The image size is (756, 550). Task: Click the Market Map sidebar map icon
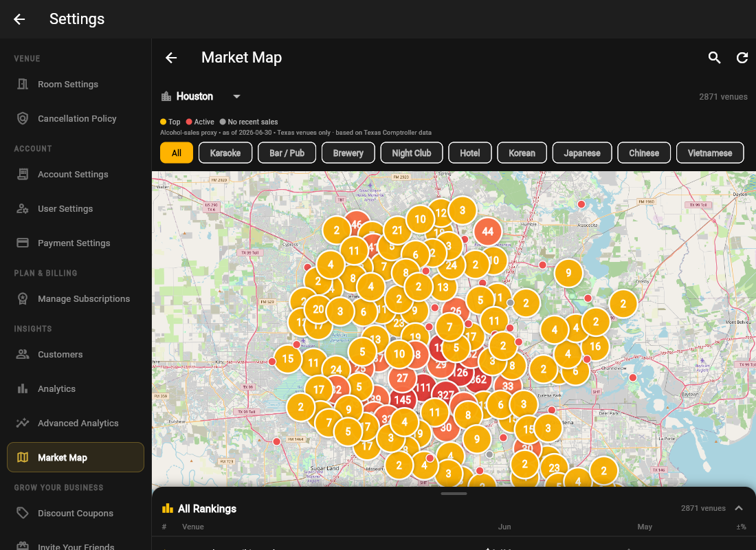23,457
